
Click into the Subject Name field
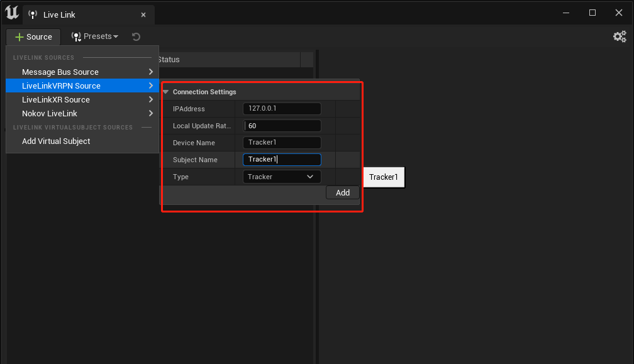click(x=282, y=160)
